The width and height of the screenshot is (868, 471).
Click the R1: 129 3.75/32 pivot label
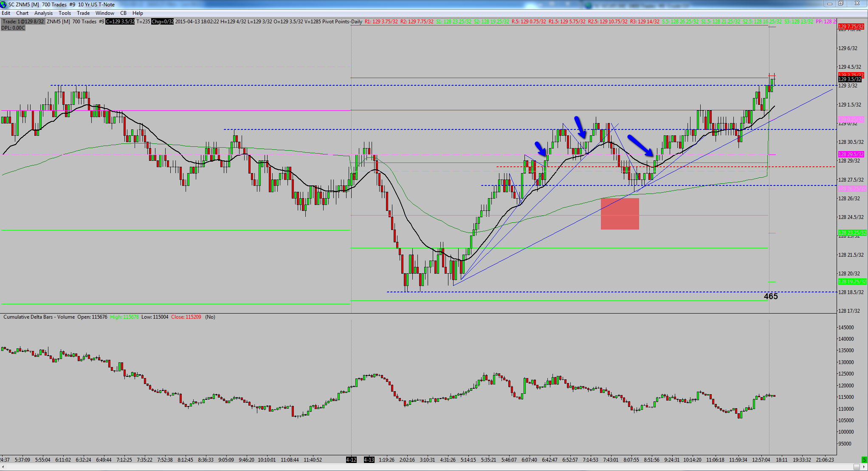point(381,22)
